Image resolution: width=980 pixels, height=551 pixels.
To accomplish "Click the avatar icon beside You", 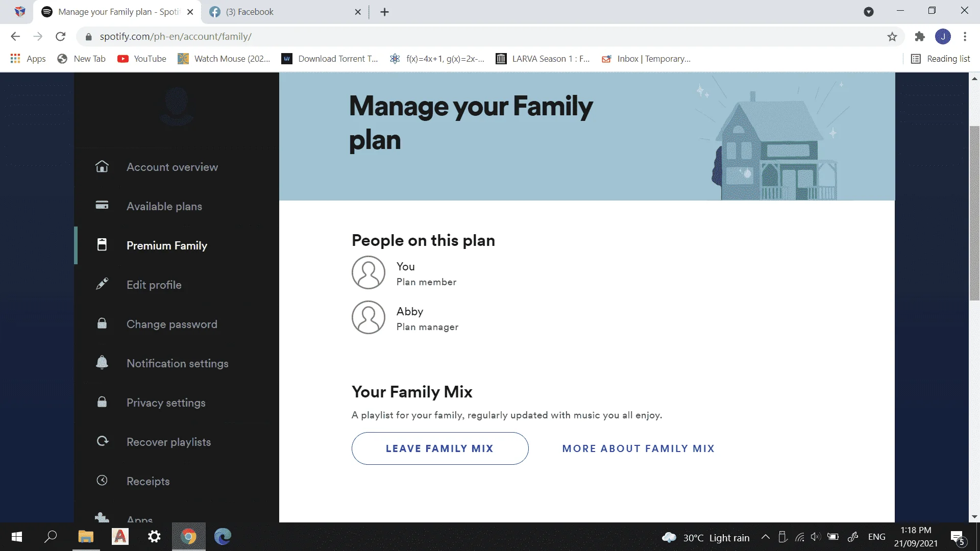I will point(368,272).
